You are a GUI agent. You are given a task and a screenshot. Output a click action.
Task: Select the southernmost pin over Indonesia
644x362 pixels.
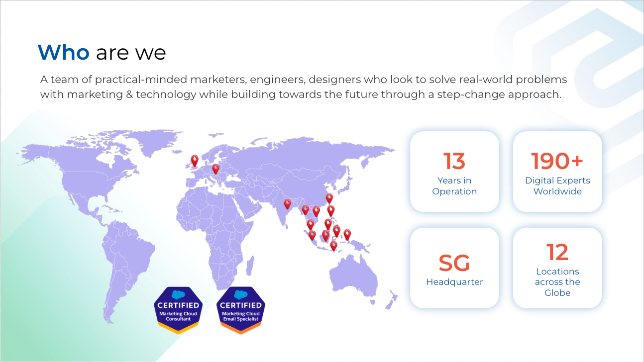333,246
